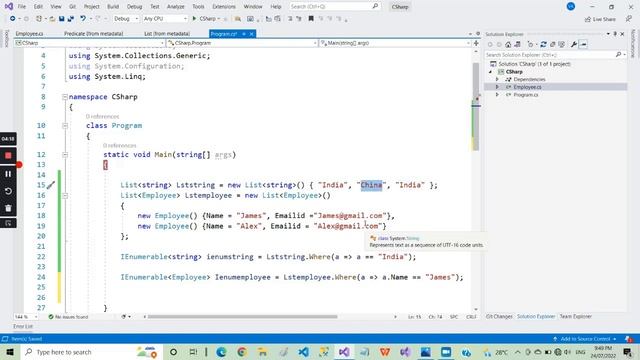Image resolution: width=640 pixels, height=360 pixels.
Task: Click the Navigate Backward toolbar icon
Action: coord(13,19)
